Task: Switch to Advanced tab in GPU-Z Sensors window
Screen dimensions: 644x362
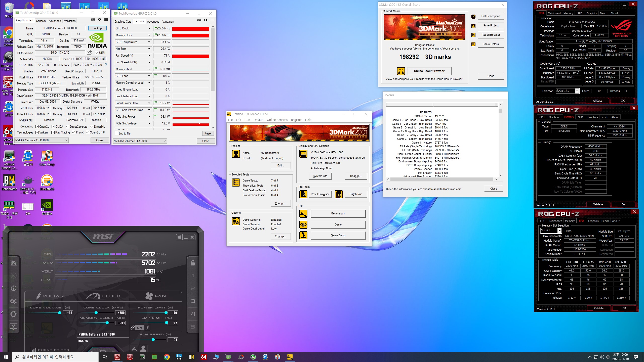Action: pos(153,22)
